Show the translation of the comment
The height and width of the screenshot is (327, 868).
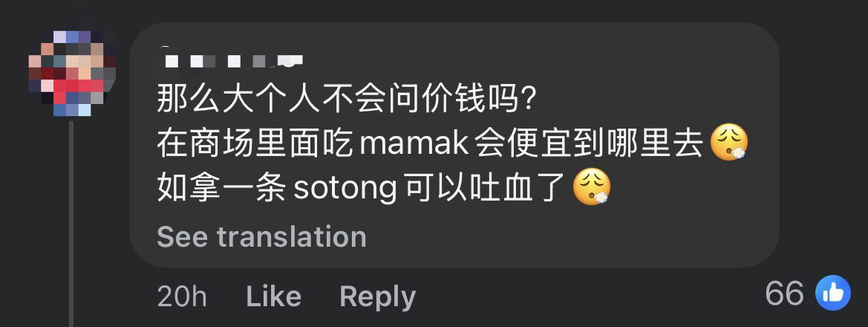[x=261, y=237]
